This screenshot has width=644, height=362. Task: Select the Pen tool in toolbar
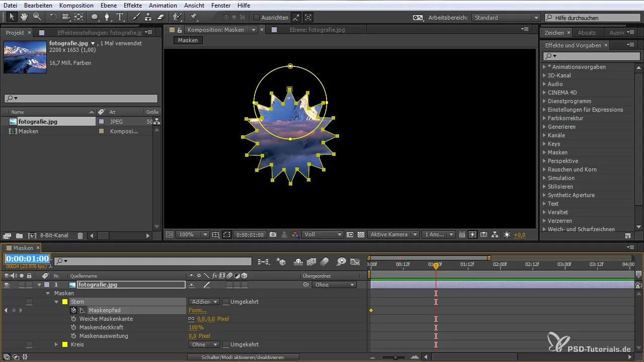tap(107, 17)
